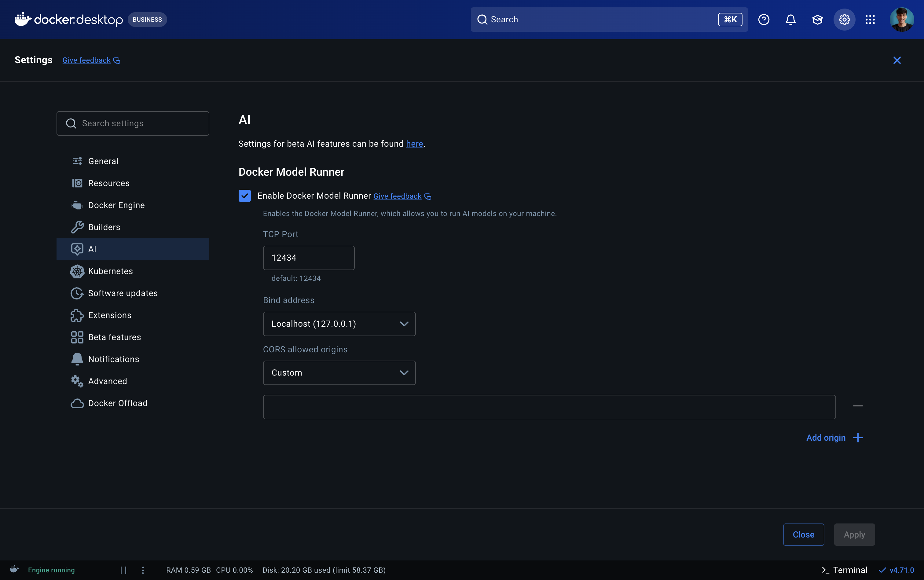Click the Notifications bell icon in sidebar

pyautogui.click(x=77, y=359)
